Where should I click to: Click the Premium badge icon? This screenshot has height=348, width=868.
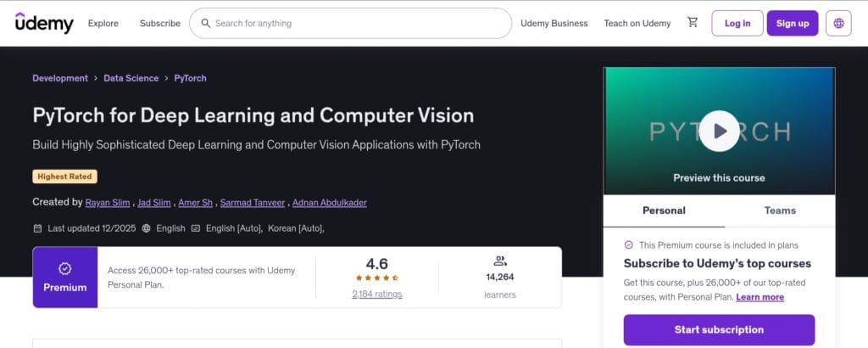click(64, 269)
